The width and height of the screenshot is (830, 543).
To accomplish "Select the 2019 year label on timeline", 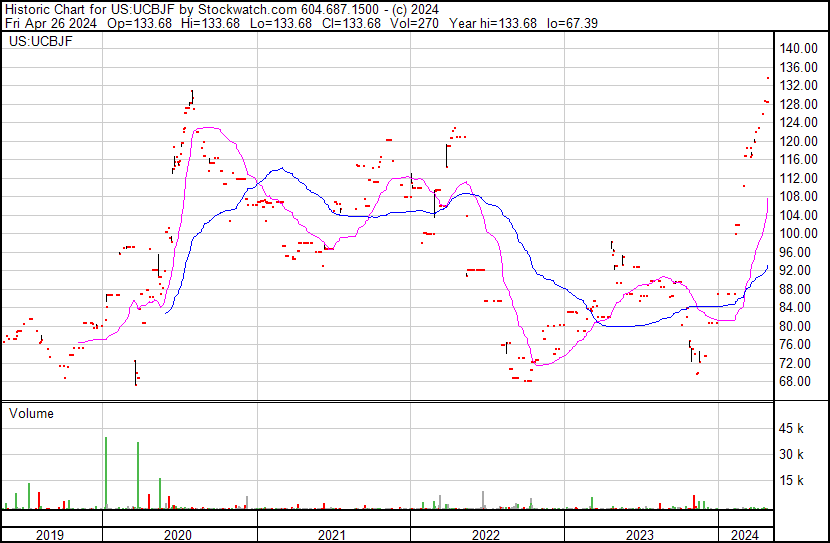I will tap(50, 535).
